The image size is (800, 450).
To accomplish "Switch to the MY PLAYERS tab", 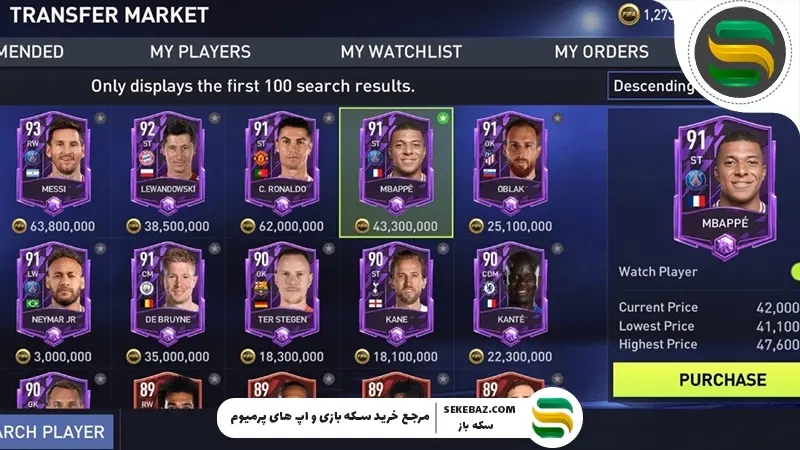I will coord(201,52).
